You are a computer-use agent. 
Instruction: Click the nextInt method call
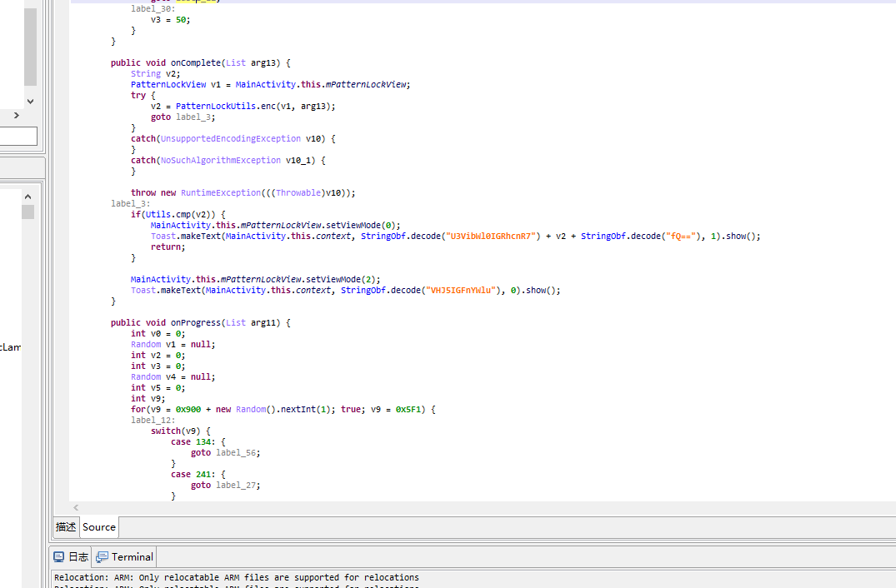coord(295,409)
